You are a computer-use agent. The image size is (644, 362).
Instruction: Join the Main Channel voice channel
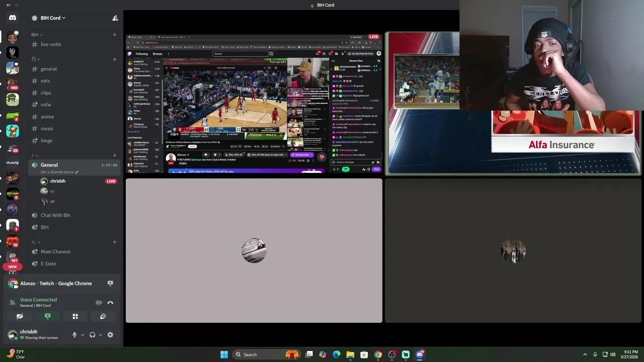coord(73,251)
